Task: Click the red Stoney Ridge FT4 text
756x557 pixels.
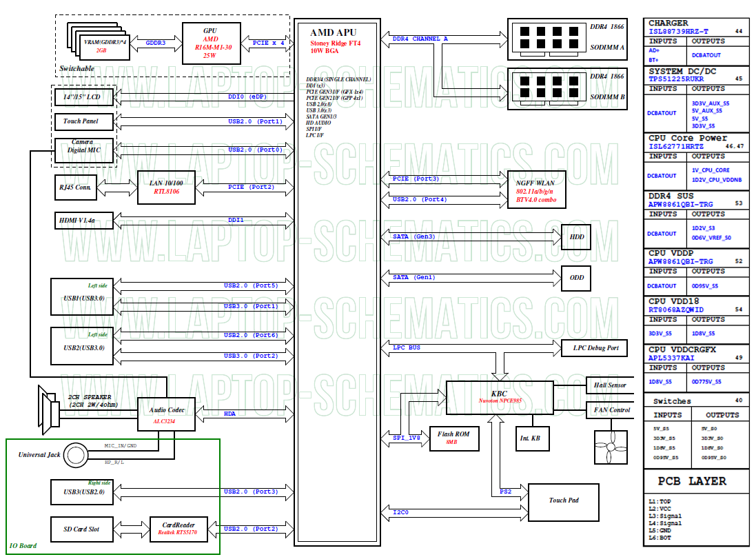Action: 335,43
